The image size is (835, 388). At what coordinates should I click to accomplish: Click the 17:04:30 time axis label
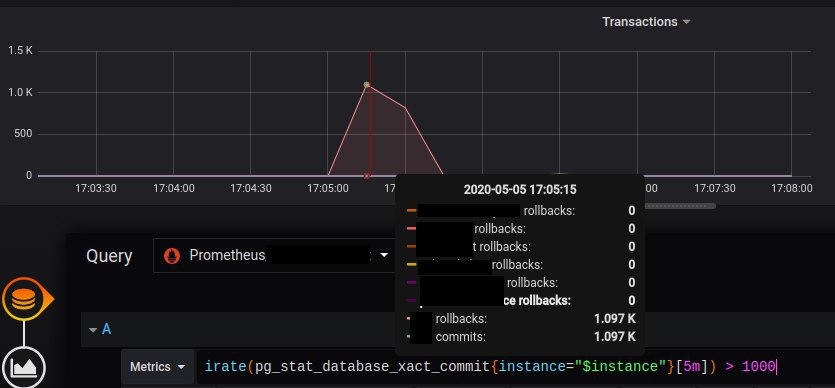point(251,188)
